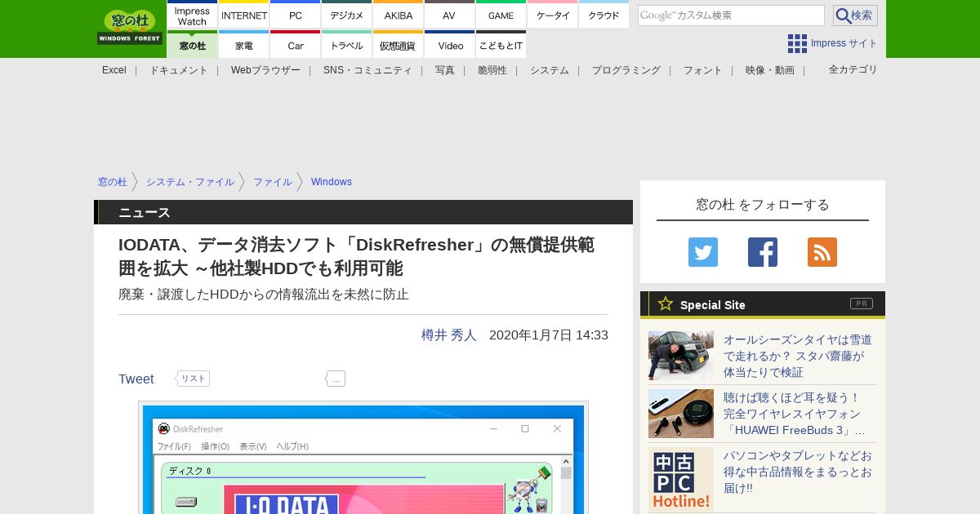Open the HUAWEI FreeBuds 3 article link
The height and width of the screenshot is (514, 980).
point(795,414)
